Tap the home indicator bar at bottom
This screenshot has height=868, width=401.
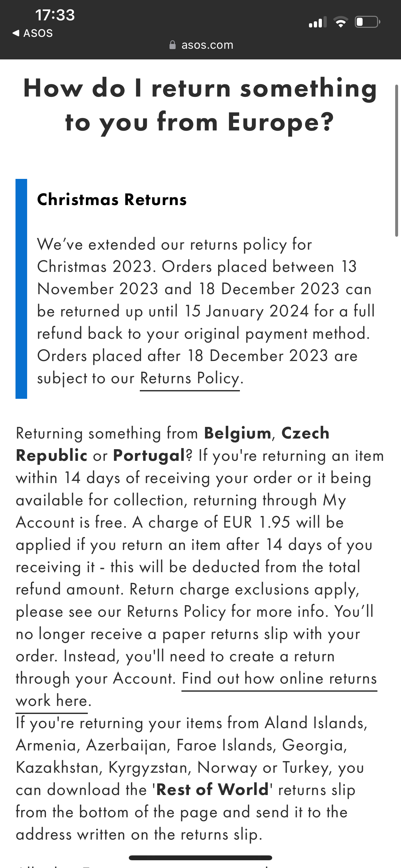(x=200, y=858)
